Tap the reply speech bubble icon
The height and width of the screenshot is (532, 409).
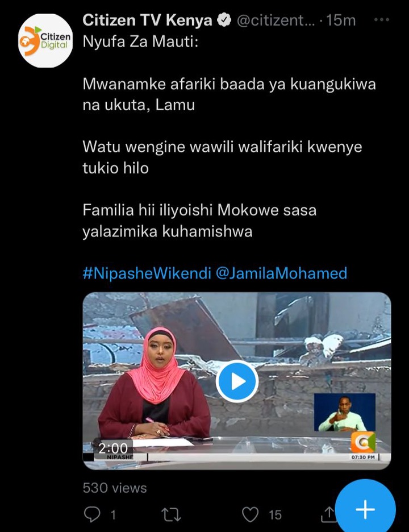point(92,514)
